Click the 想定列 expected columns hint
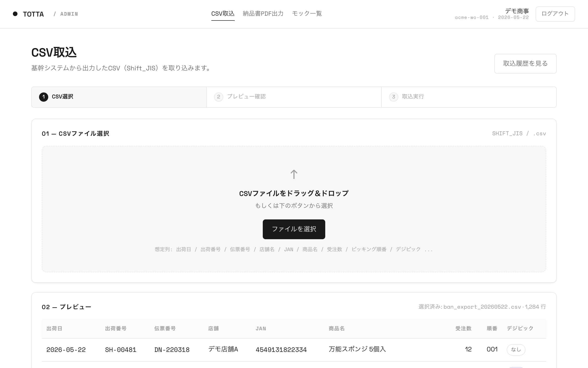This screenshot has width=588, height=368. pyautogui.click(x=294, y=250)
